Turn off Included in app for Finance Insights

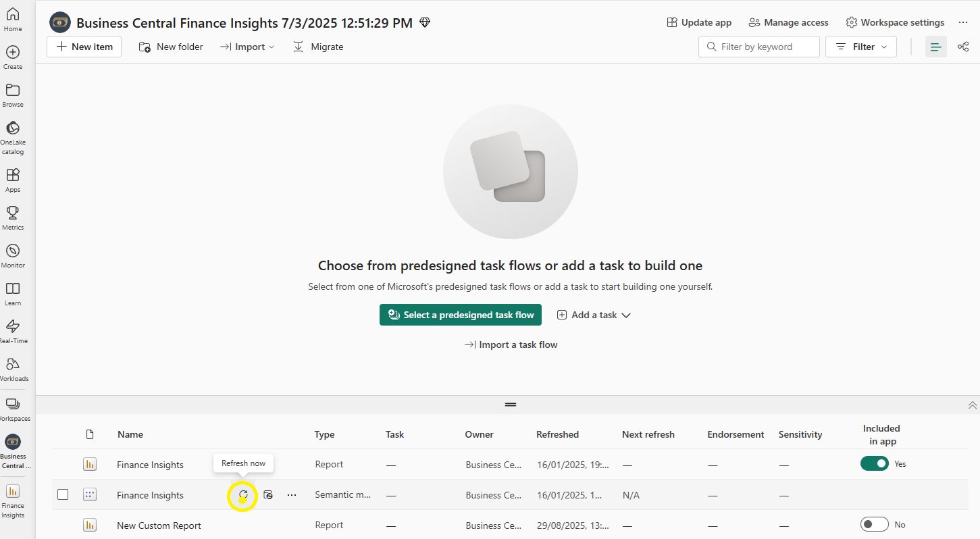coord(875,463)
